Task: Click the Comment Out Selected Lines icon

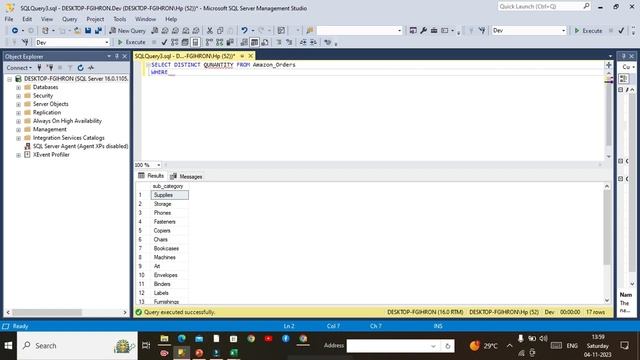Action: coord(279,42)
